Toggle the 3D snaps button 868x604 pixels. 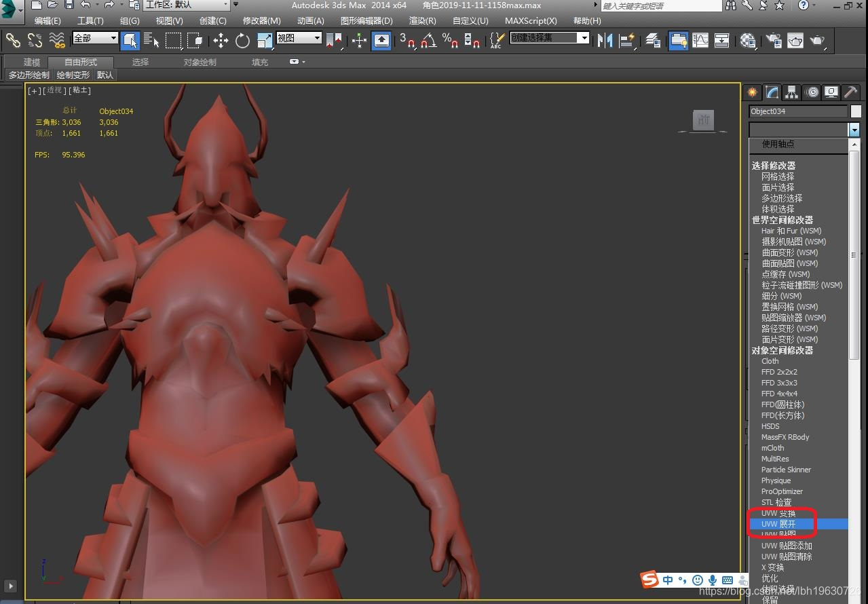(x=407, y=41)
